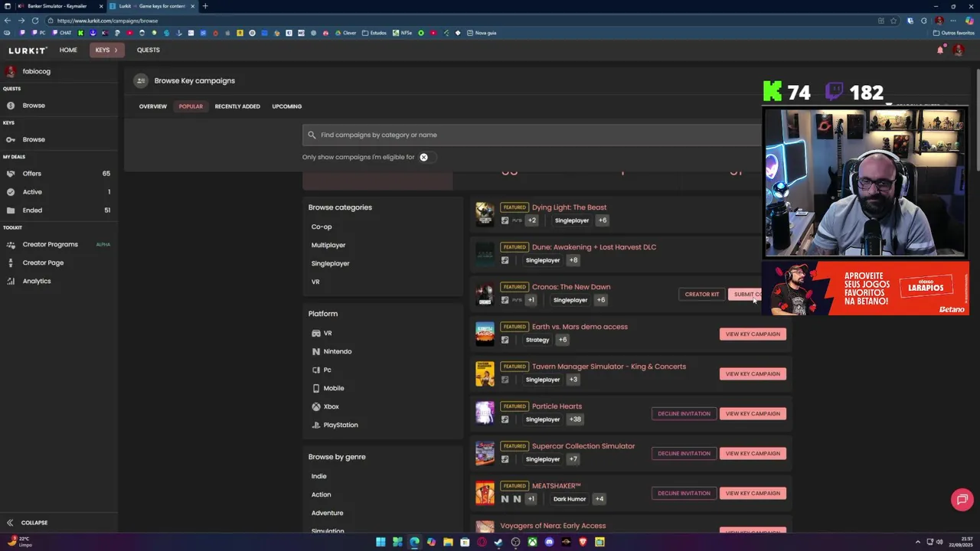Click the Quests Browse compass icon

(11, 106)
